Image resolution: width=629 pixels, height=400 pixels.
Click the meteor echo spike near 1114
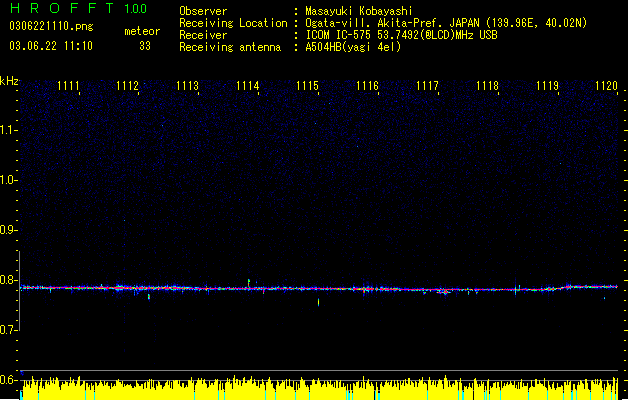tap(249, 283)
